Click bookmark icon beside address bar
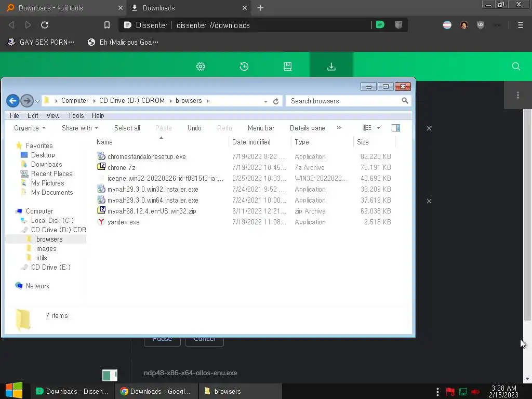The image size is (532, 399). tap(107, 25)
